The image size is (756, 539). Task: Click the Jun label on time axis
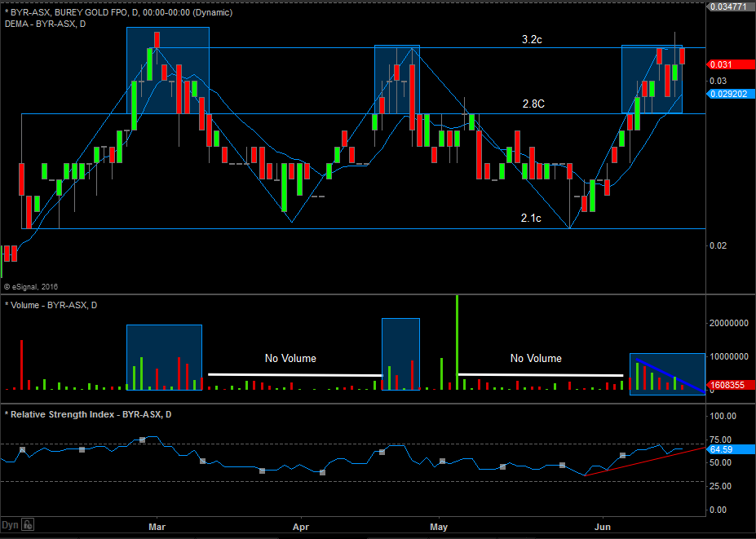[x=602, y=527]
